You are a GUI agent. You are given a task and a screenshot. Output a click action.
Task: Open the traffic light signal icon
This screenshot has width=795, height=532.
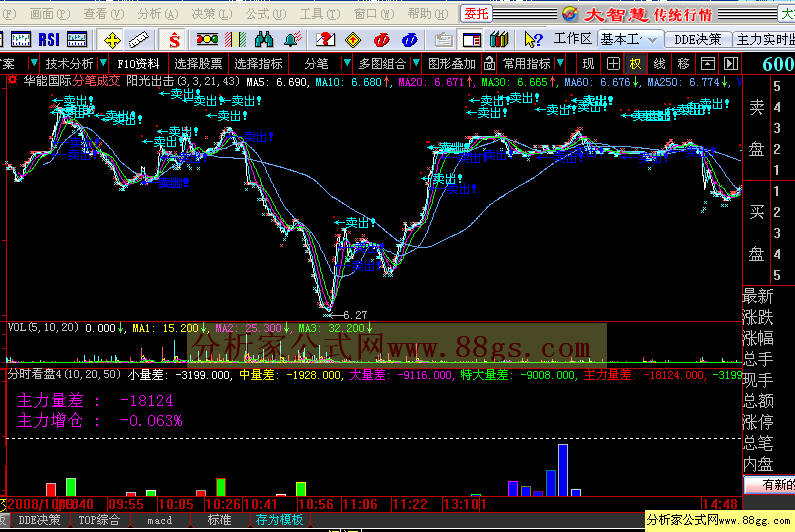tap(207, 39)
